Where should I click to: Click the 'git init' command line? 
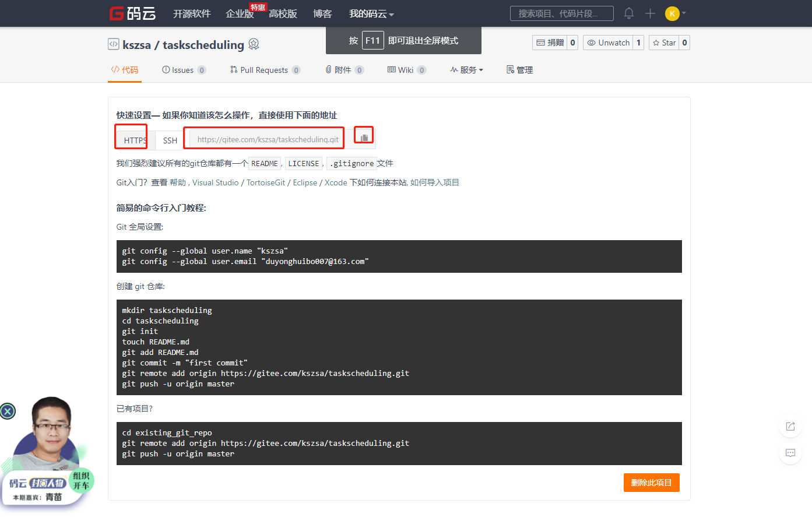[140, 331]
